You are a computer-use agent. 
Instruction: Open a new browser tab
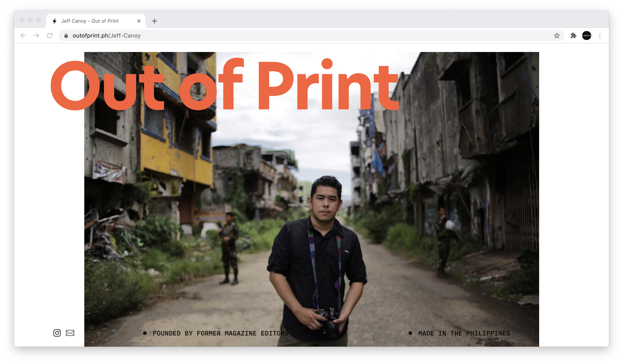(155, 21)
